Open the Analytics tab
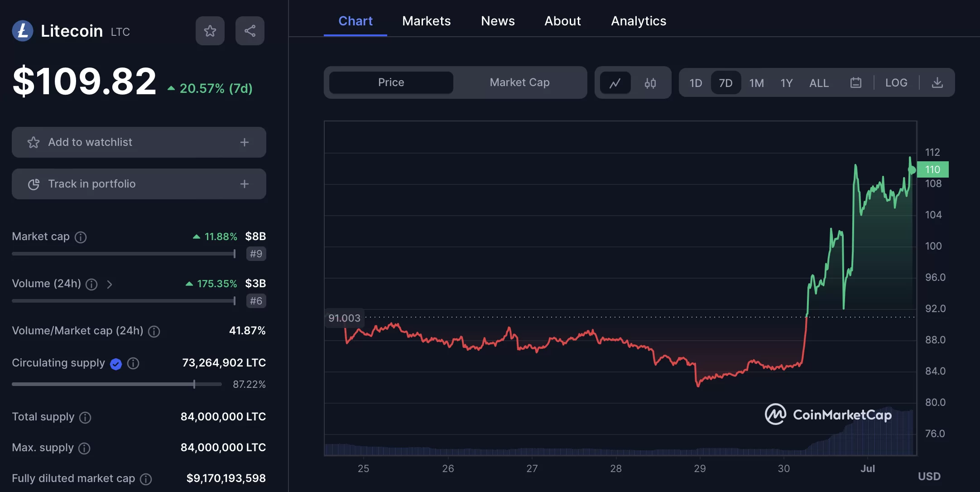 [x=639, y=21]
